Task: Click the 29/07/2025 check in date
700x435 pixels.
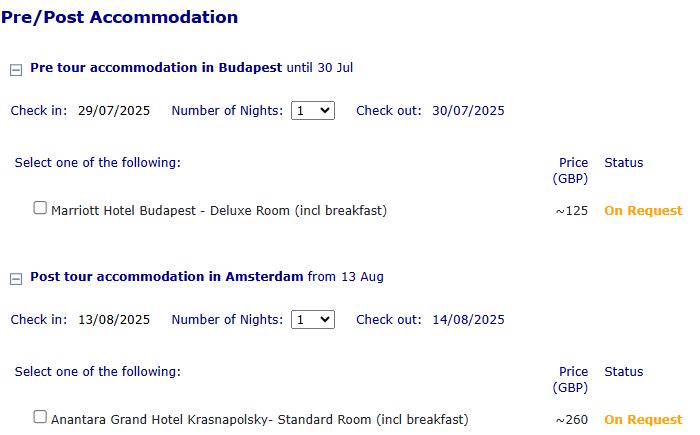Action: [x=114, y=111]
